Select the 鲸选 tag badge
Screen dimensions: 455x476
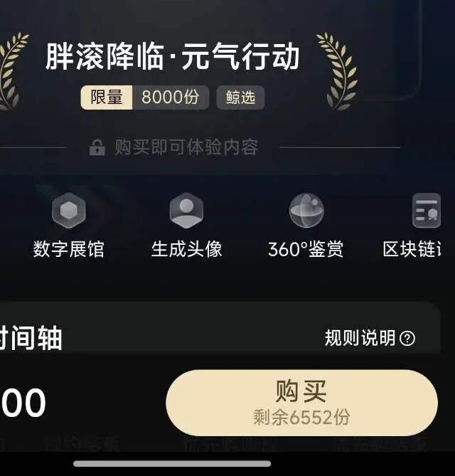click(240, 97)
